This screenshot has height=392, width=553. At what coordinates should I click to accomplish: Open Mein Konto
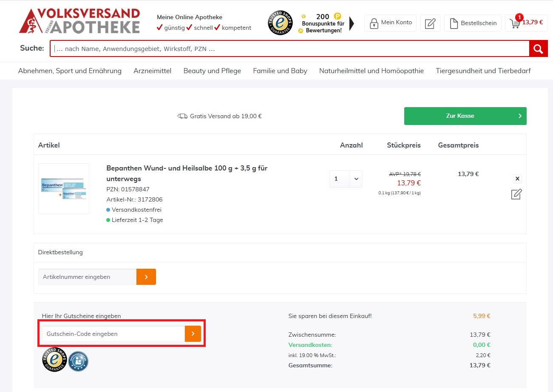tap(390, 23)
